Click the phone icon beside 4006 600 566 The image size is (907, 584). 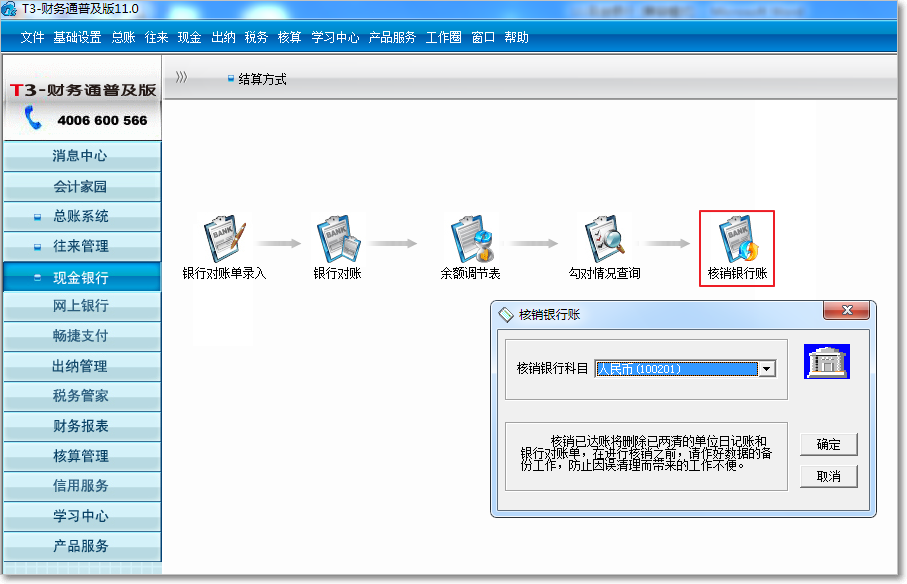(x=33, y=119)
